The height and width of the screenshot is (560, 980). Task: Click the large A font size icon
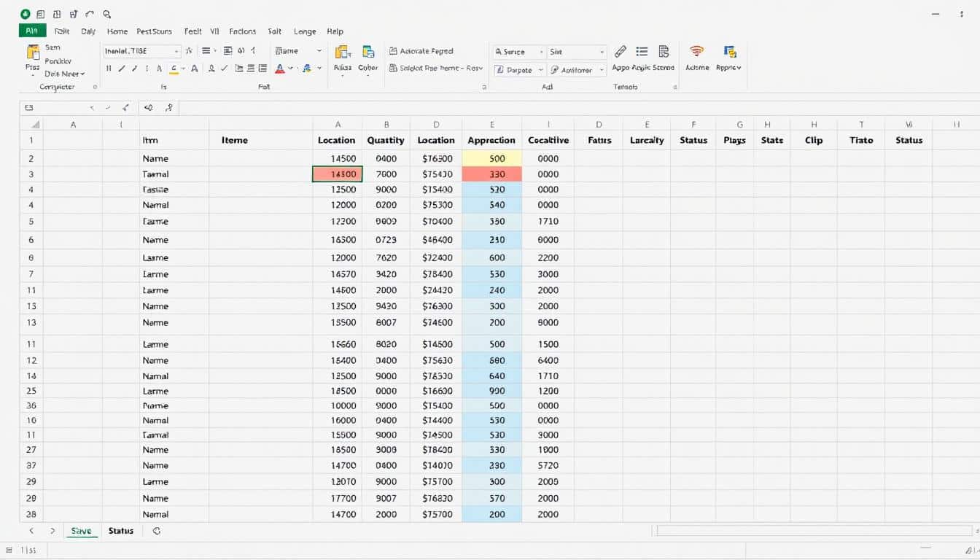pyautogui.click(x=195, y=69)
